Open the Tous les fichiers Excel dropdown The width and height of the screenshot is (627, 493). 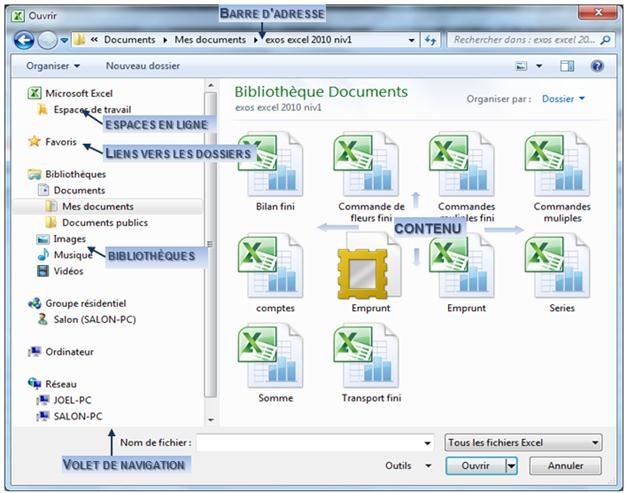(523, 442)
